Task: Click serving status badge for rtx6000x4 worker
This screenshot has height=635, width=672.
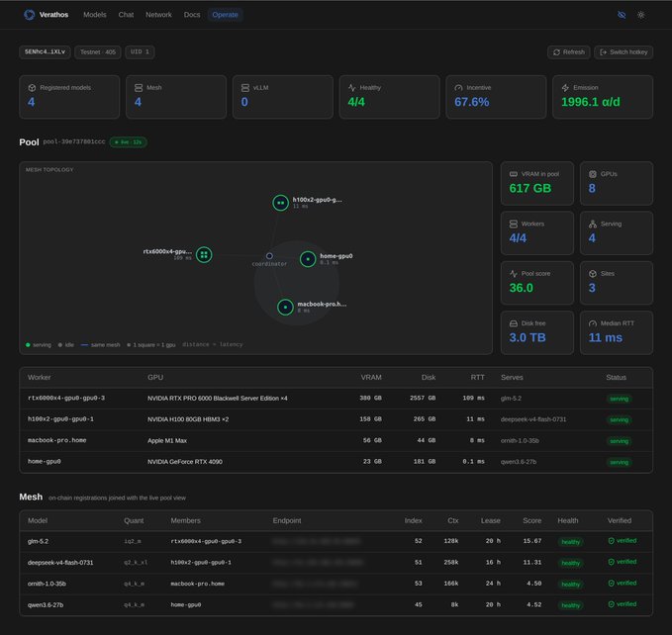Action: pos(619,399)
